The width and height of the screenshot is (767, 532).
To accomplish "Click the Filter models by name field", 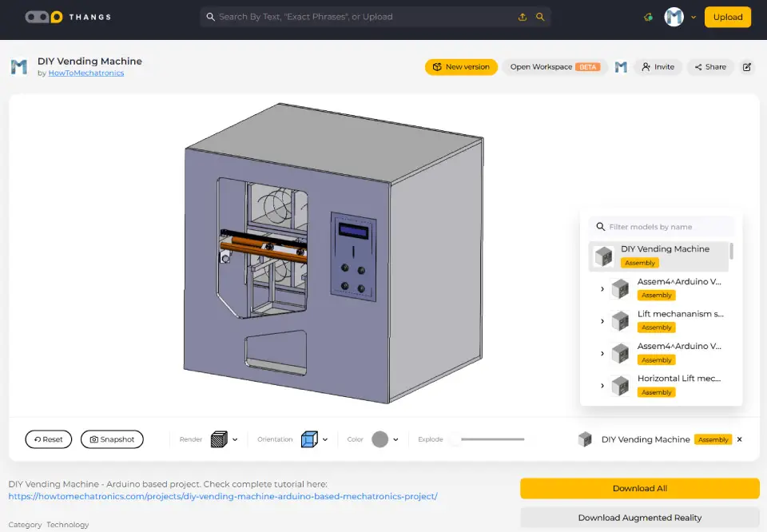I will pyautogui.click(x=667, y=227).
